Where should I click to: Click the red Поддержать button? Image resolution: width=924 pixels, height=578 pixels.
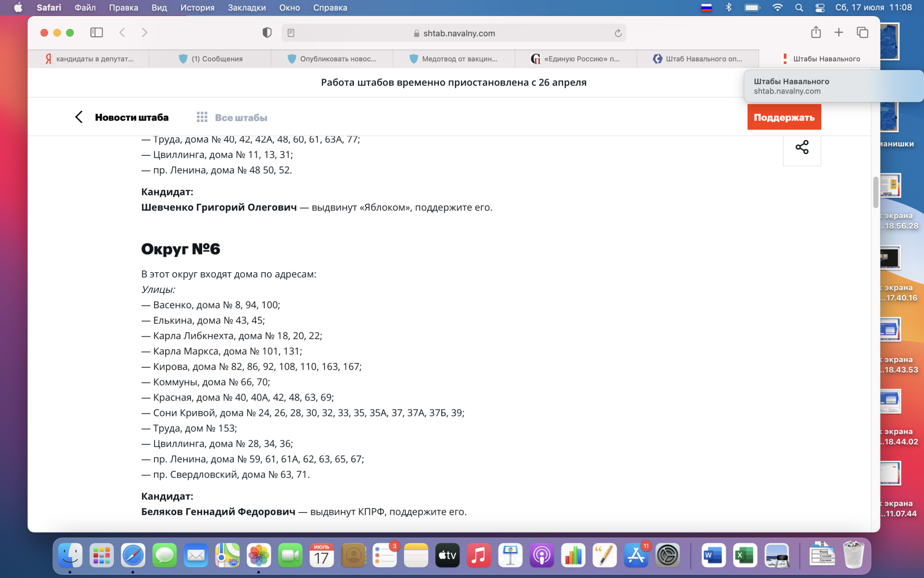tap(784, 117)
